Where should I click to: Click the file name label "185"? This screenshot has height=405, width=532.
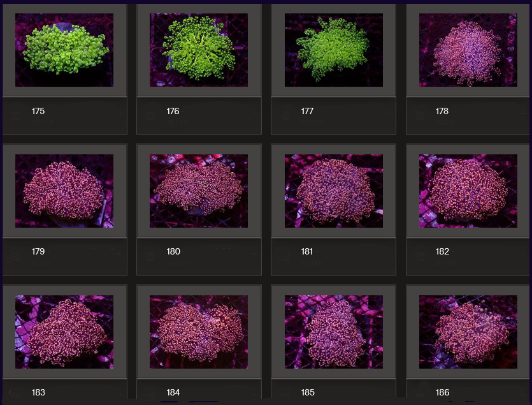(307, 392)
